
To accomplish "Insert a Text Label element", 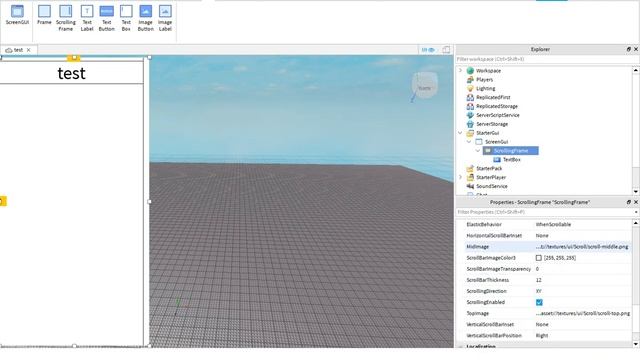I will 87,18.
